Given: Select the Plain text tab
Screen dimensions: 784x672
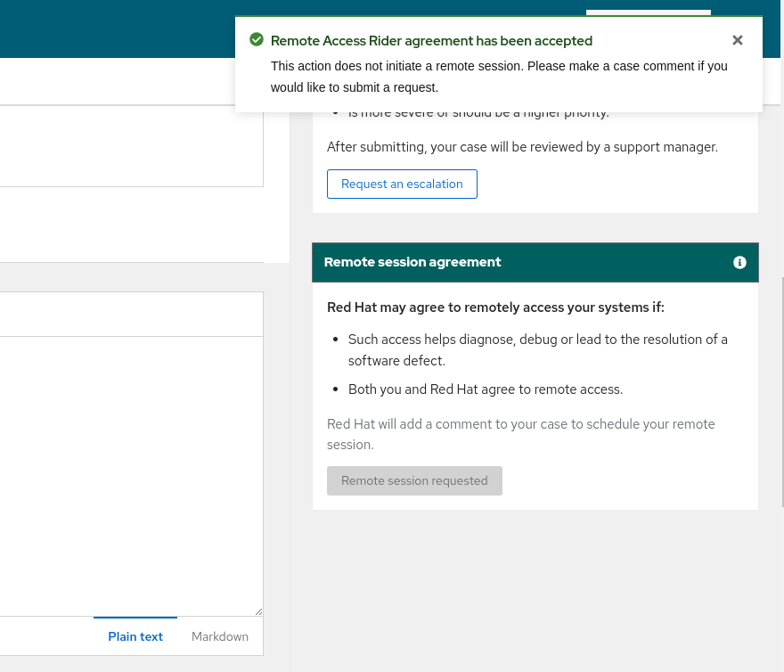Looking at the screenshot, I should tap(135, 635).
